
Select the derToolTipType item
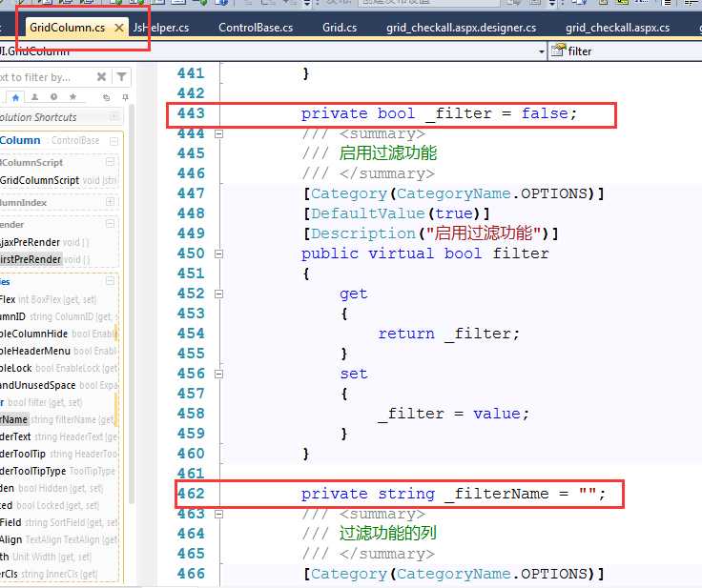coord(58,471)
